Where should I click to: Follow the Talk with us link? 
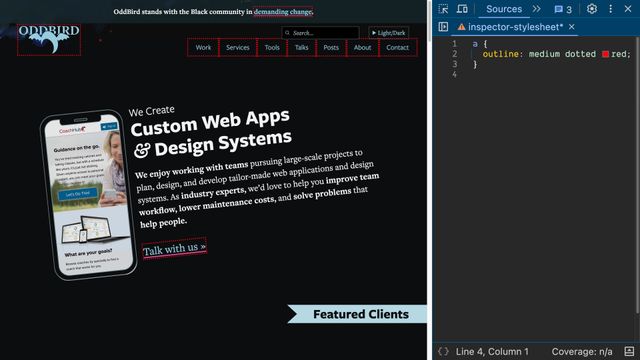174,248
